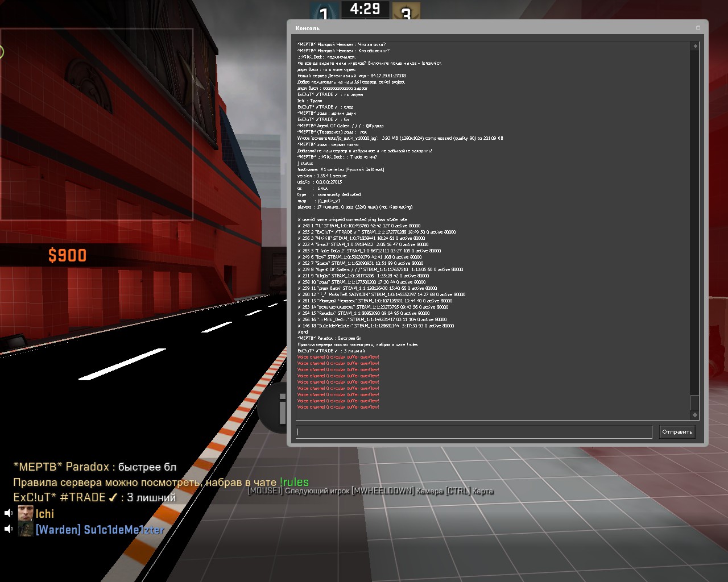
Task: Click the green !rules command in chat
Action: click(x=294, y=482)
